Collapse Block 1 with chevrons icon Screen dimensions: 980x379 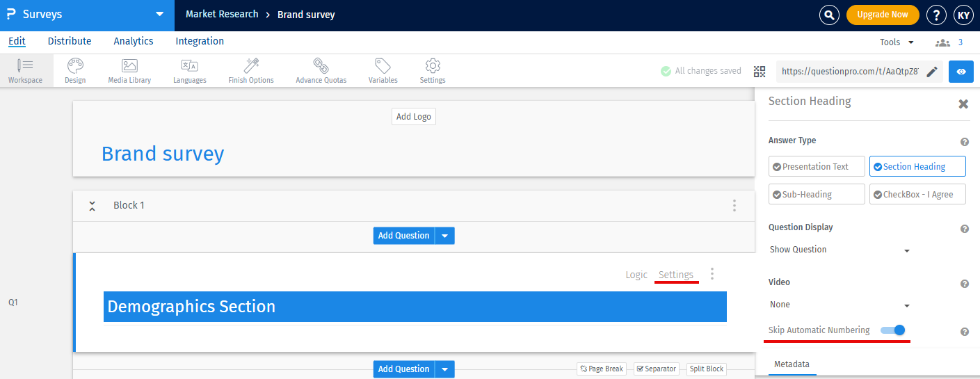coord(92,206)
